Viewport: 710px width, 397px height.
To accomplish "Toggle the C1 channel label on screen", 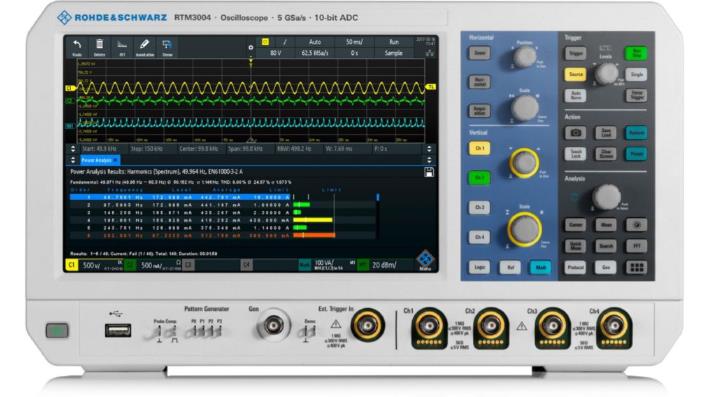I will click(x=72, y=265).
